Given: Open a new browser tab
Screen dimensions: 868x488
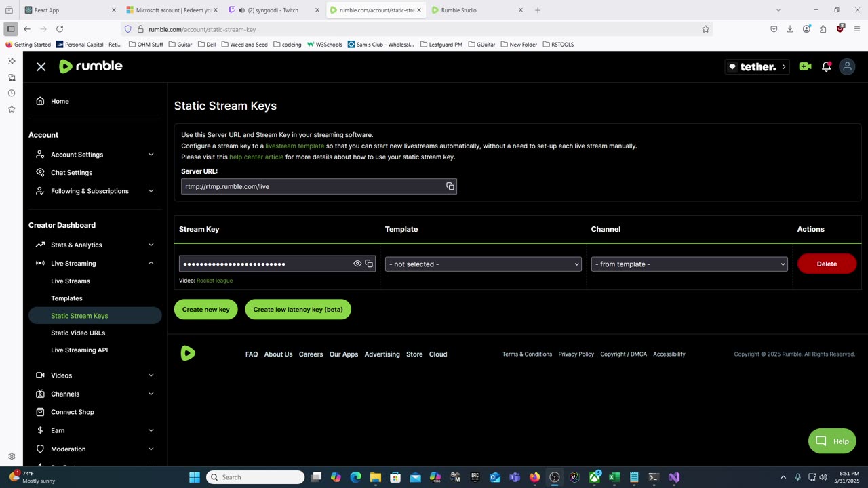Looking at the screenshot, I should pos(538,10).
